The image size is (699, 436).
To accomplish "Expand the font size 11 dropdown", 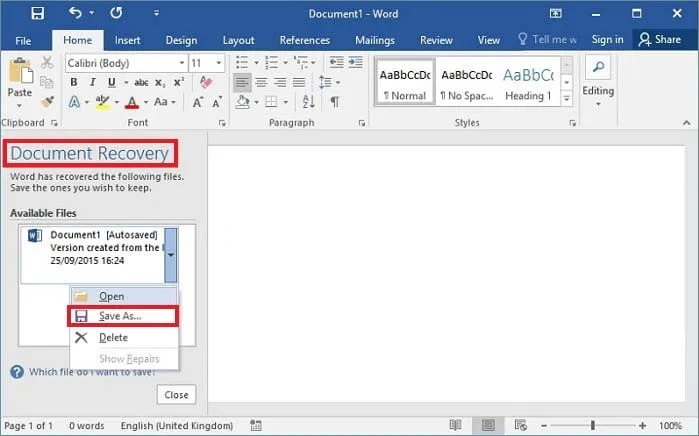I will coord(220,63).
